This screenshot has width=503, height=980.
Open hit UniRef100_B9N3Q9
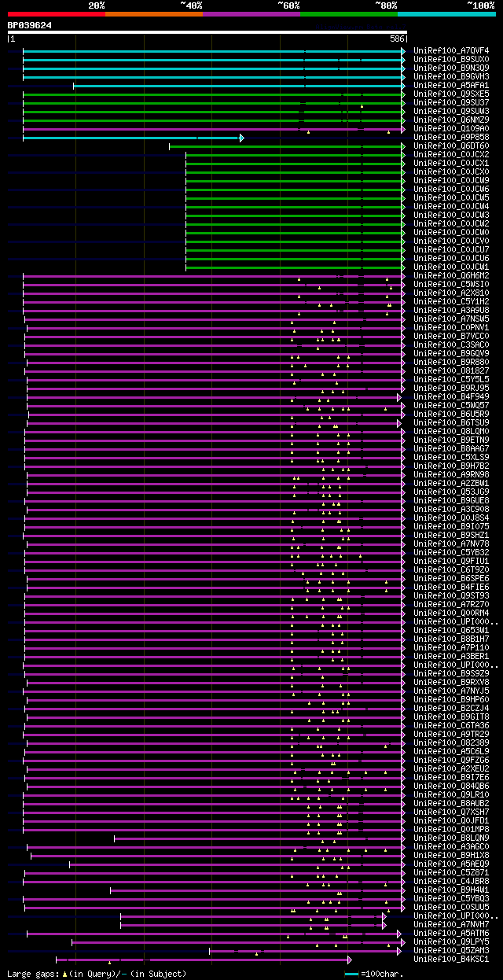point(451,68)
